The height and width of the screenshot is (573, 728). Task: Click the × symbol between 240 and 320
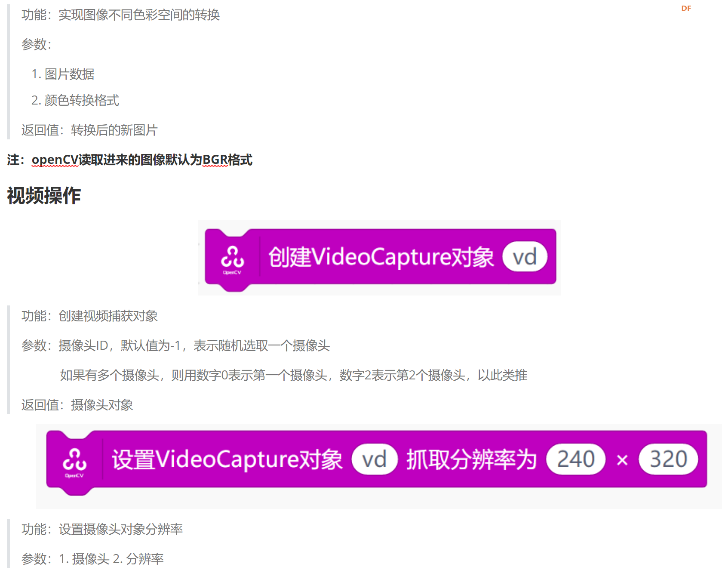click(x=622, y=460)
